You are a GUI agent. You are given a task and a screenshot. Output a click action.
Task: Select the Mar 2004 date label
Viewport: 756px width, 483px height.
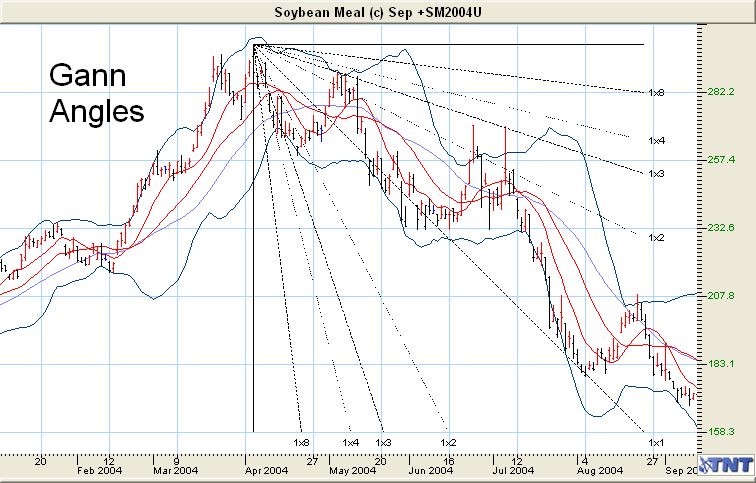[177, 469]
